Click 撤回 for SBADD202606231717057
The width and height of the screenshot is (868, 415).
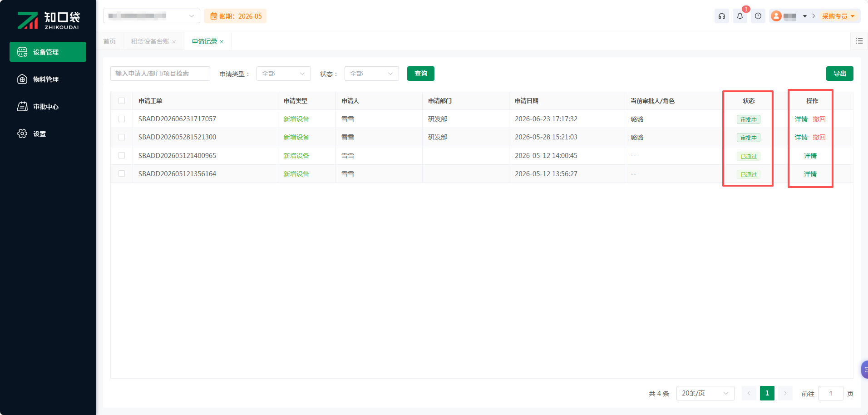pos(819,119)
